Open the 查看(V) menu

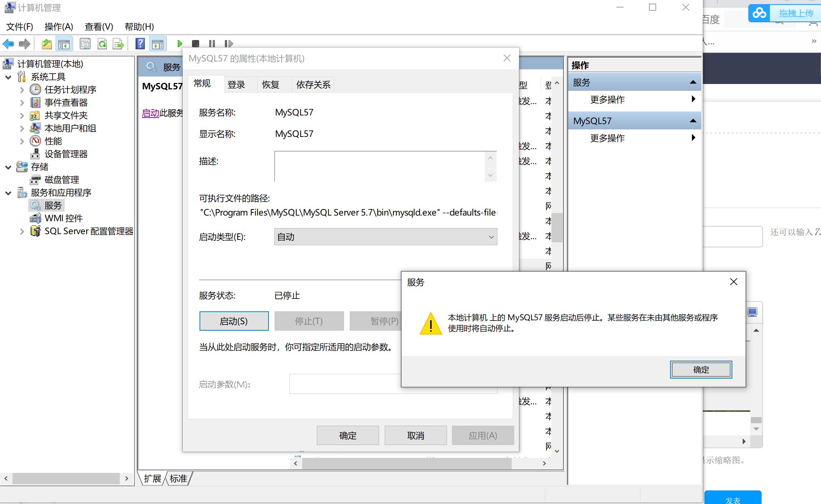click(99, 27)
